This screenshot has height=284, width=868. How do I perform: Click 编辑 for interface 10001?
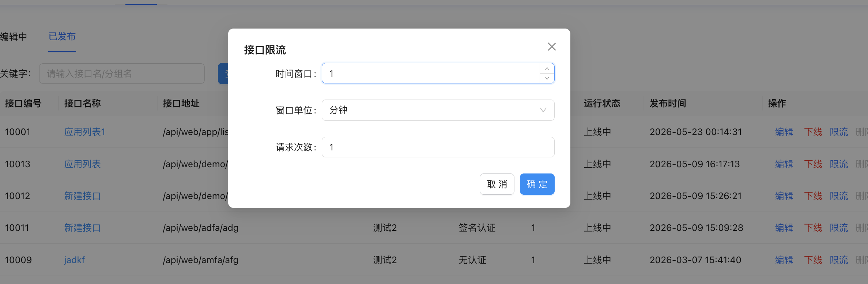(784, 132)
